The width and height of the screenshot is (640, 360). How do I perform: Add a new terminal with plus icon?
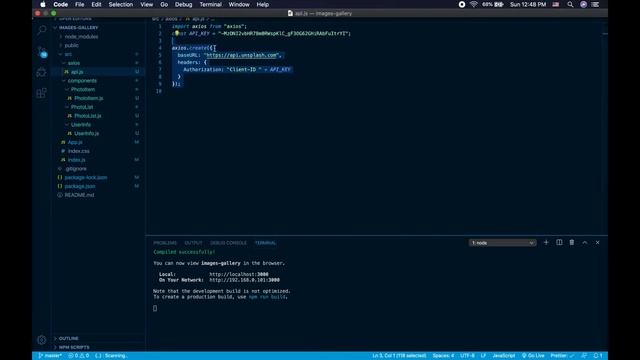tap(546, 242)
